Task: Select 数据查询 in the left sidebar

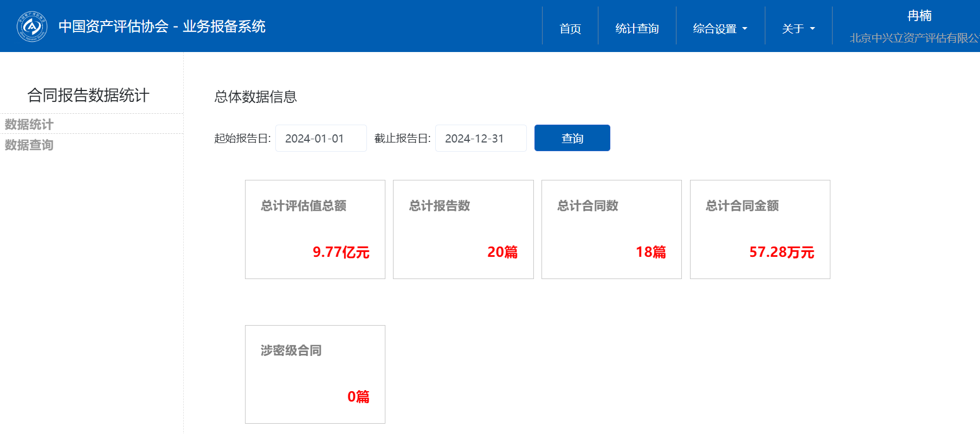Action: [x=29, y=145]
